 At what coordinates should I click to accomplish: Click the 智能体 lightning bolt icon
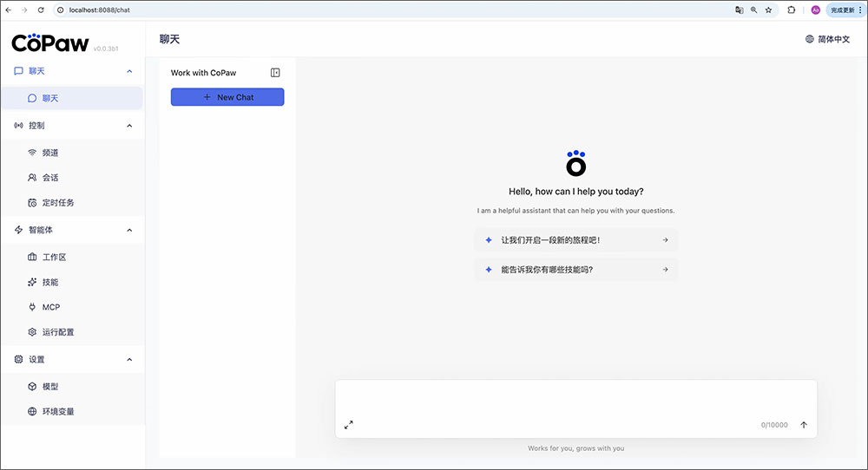pos(18,230)
